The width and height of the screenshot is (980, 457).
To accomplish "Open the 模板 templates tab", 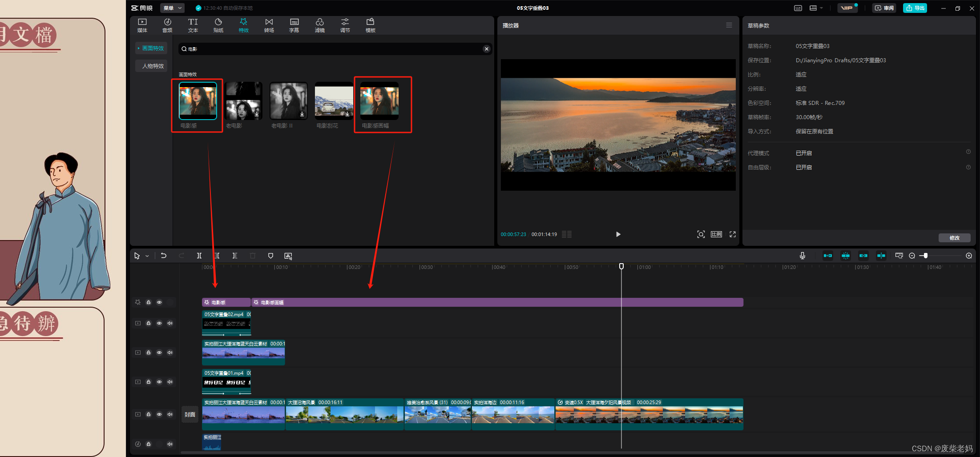I will click(x=370, y=25).
